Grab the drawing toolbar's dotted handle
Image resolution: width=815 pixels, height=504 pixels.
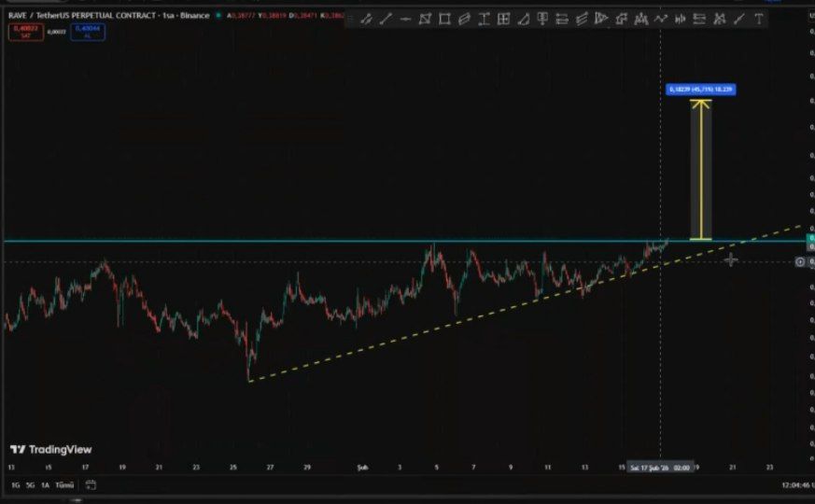coord(350,20)
